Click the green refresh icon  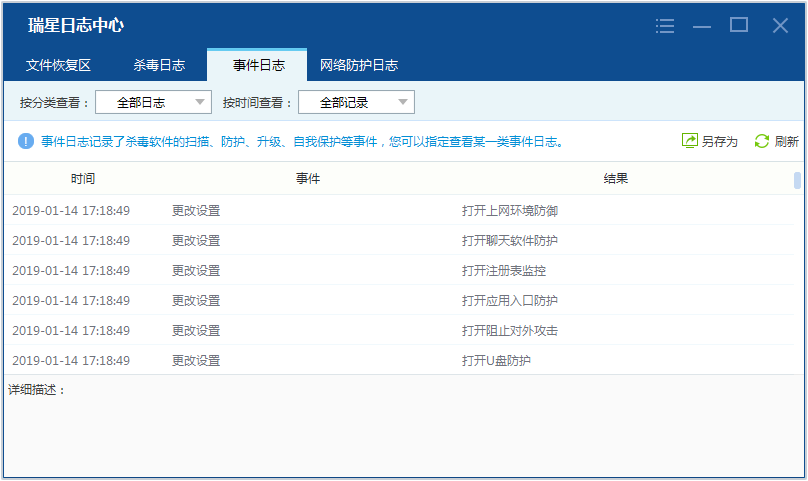762,141
